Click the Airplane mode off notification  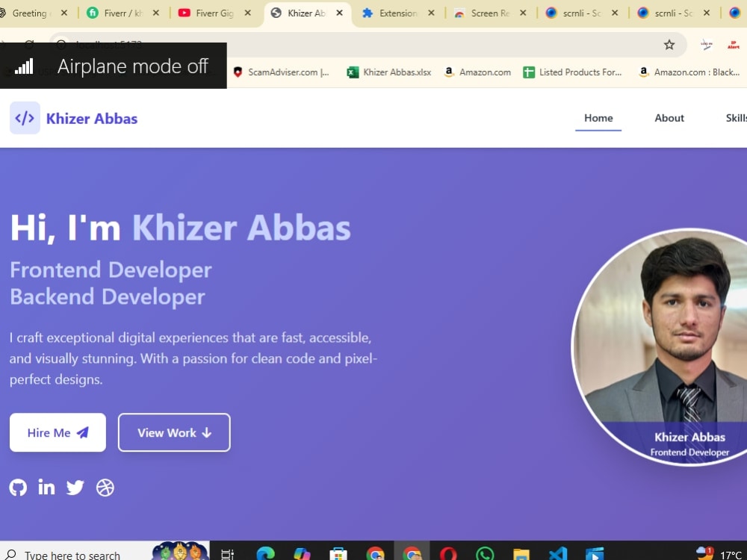(x=114, y=66)
